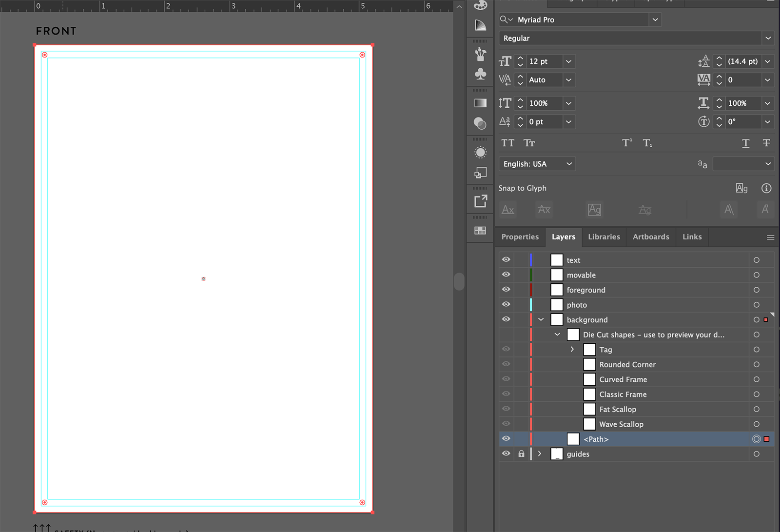The image size is (780, 532).
Task: Click the canvas vertical scrollbar thumb
Action: point(459,281)
